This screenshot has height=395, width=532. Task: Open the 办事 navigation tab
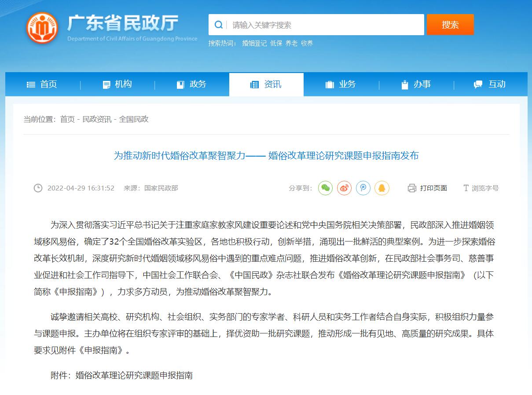click(x=416, y=84)
